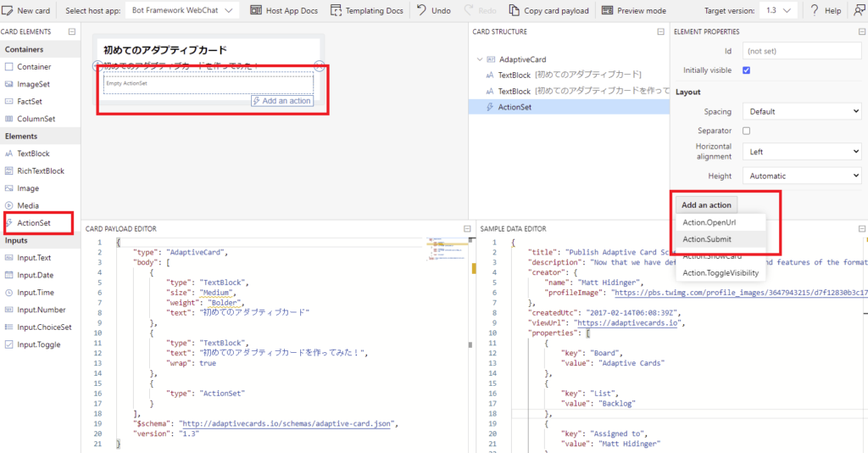Select the ColumnSet element
Screen dimensions: 868x453
[40, 119]
